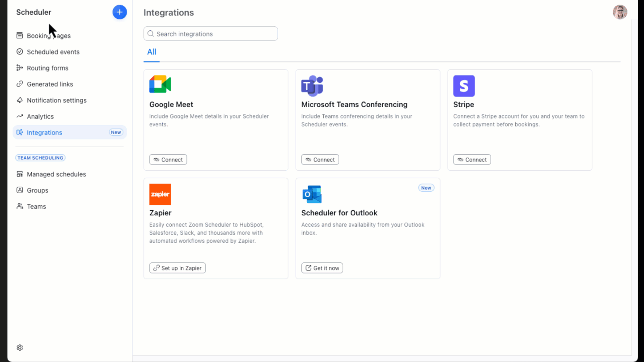Connect Google Meet integration
Viewport: 644px width, 362px height.
[168, 160]
